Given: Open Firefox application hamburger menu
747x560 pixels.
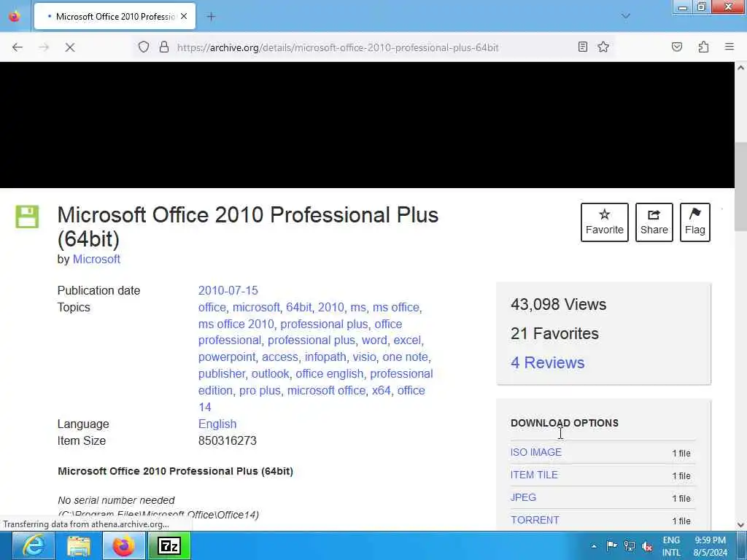Looking at the screenshot, I should point(729,47).
